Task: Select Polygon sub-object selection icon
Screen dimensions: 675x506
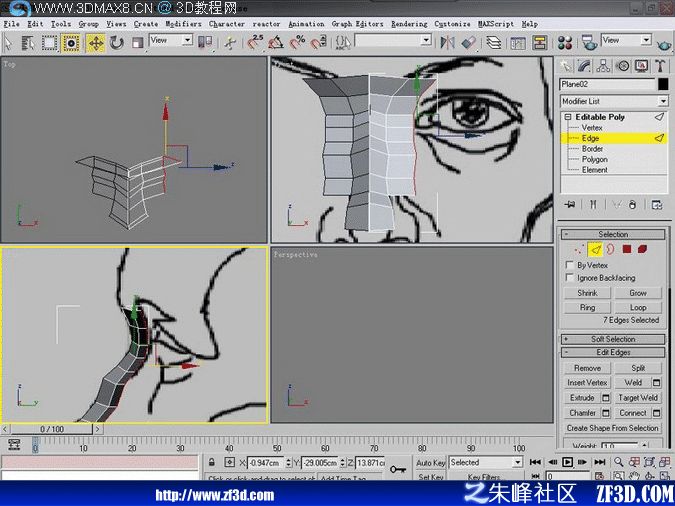Action: click(627, 249)
